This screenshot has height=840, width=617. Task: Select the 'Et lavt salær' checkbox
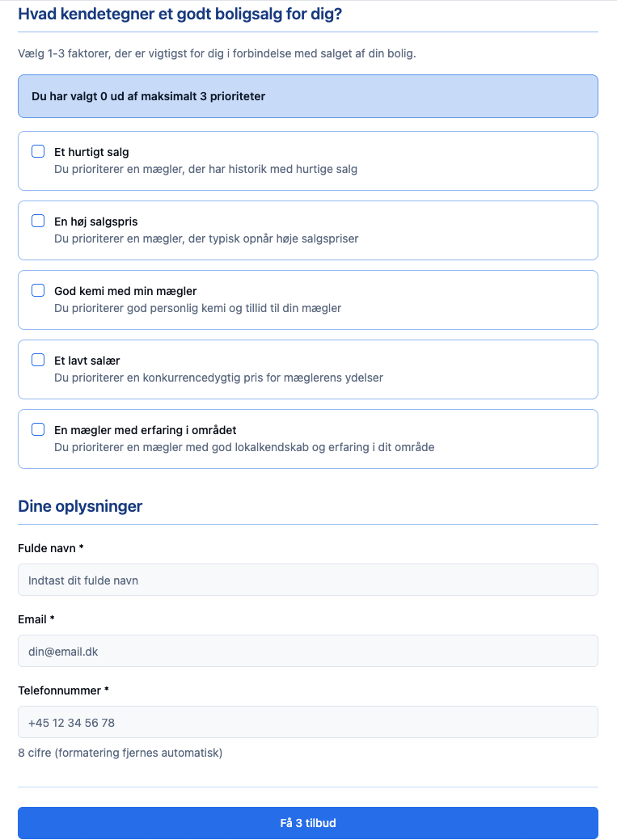pyautogui.click(x=38, y=361)
